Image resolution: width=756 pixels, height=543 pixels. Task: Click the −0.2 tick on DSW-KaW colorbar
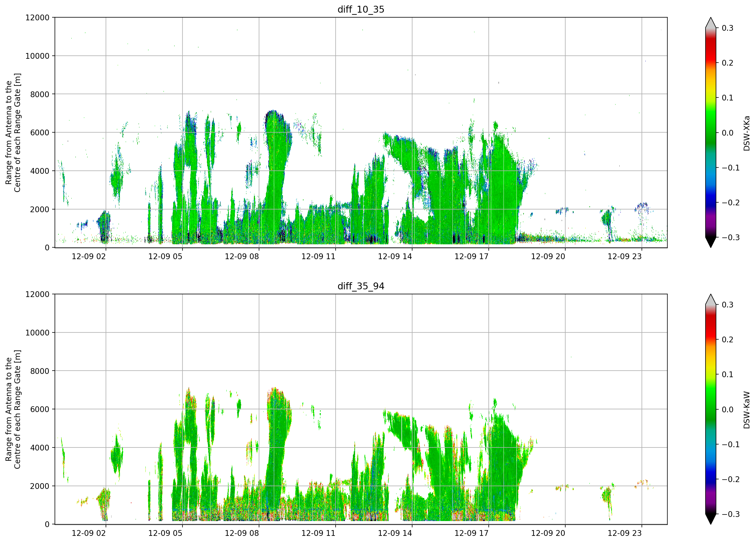tap(731, 479)
